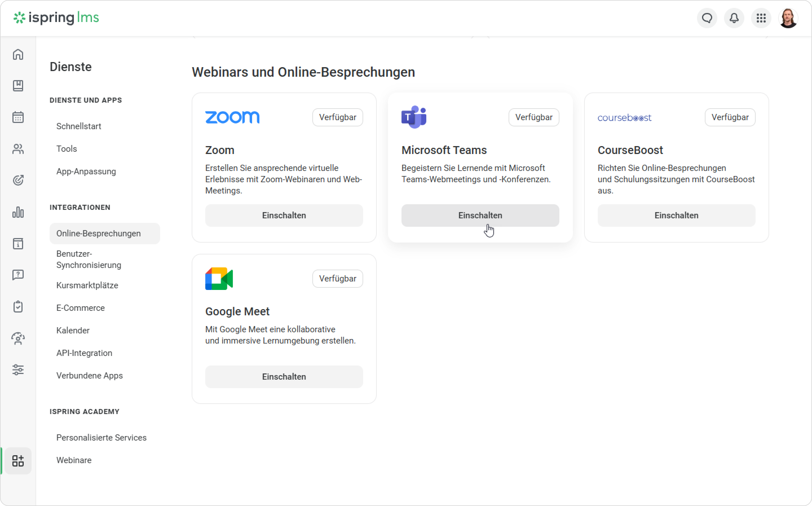Enable CourseBoost with Einschalten button
The width and height of the screenshot is (812, 506).
pos(676,215)
